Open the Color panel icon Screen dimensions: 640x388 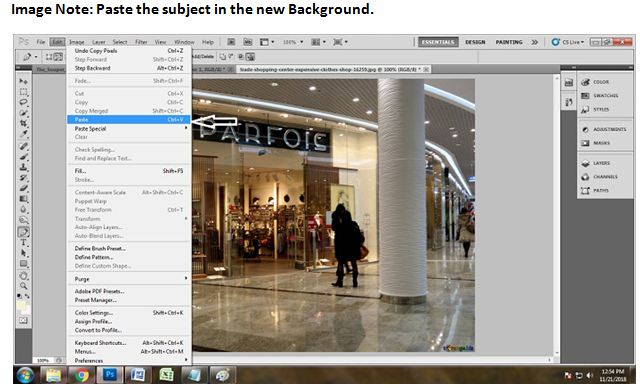[585, 82]
